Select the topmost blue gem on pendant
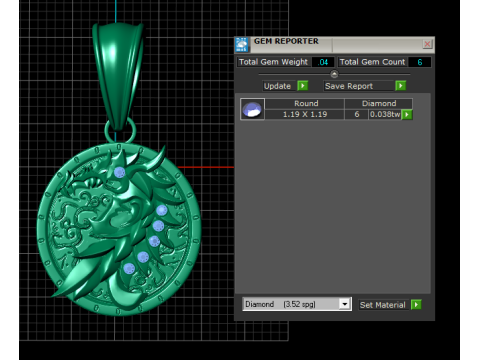Image resolution: width=480 pixels, height=360 pixels. point(119,172)
